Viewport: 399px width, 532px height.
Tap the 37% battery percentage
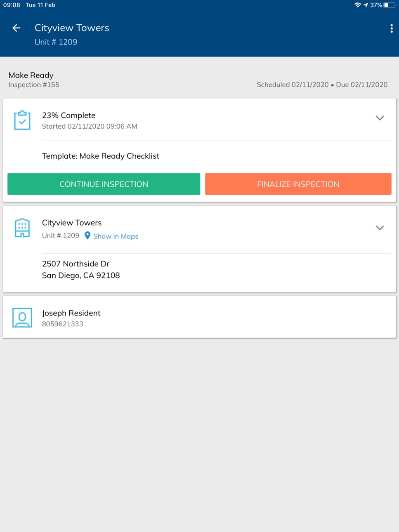point(376,5)
